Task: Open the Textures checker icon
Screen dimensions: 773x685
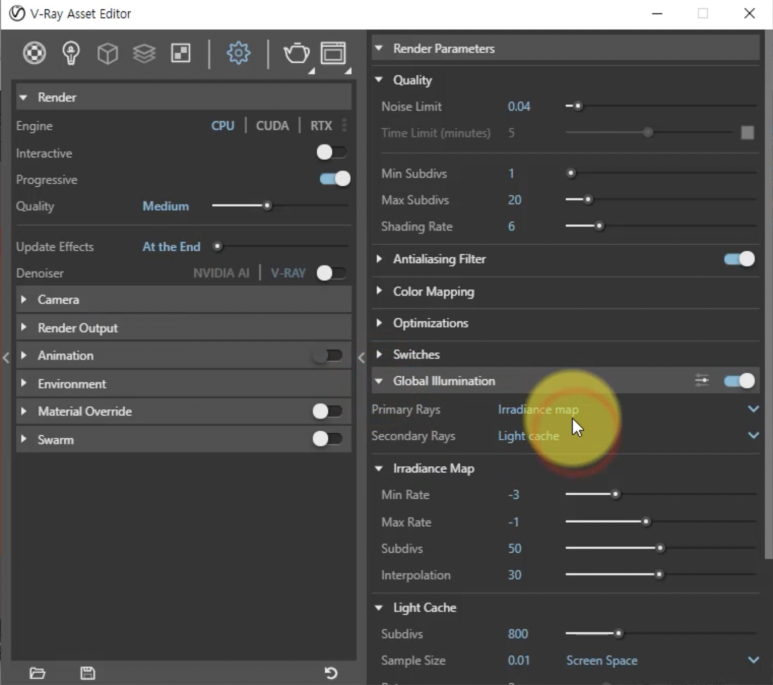Action: 180,53
